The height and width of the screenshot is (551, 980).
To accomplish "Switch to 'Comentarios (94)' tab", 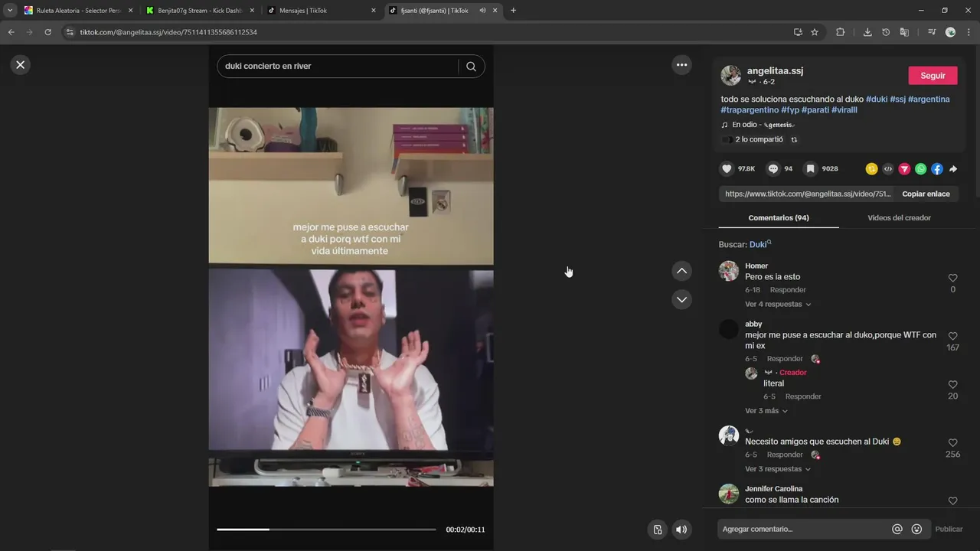I will click(779, 218).
